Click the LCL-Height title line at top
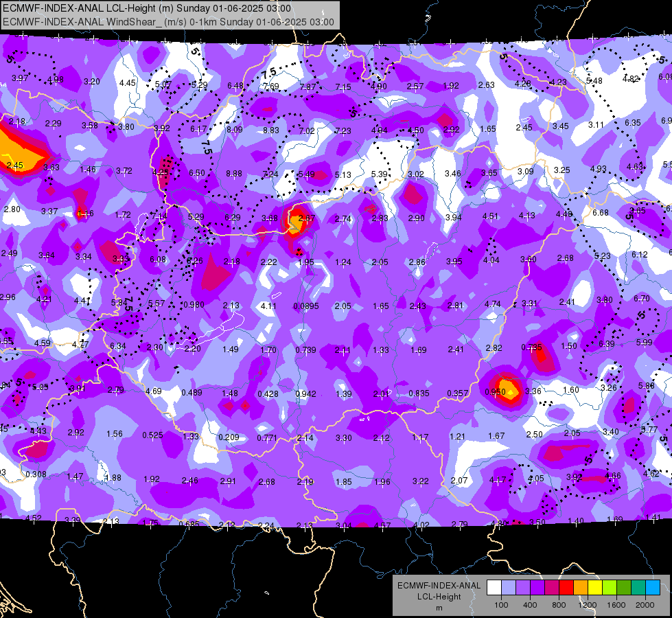Image resolution: width=672 pixels, height=618 pixels. click(147, 8)
